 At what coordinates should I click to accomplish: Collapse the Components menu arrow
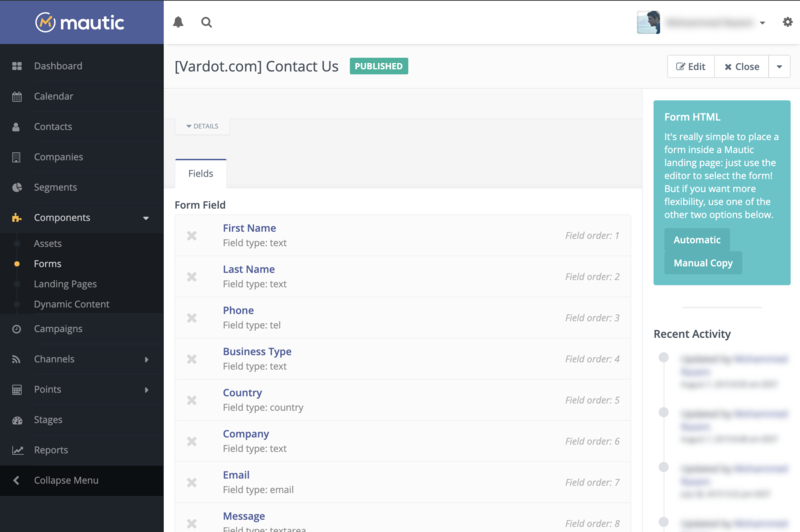coord(146,218)
